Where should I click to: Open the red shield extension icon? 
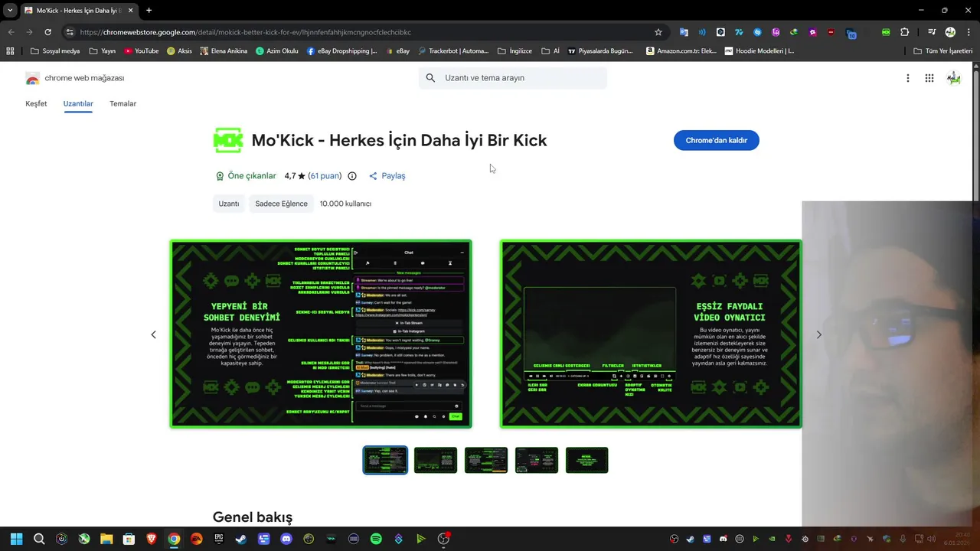831,32
